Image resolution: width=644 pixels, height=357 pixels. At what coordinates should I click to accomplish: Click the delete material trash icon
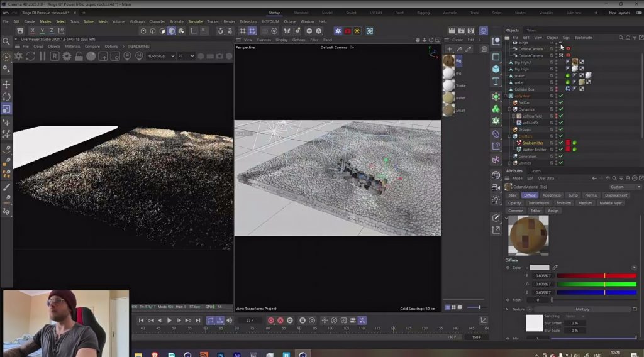(484, 49)
